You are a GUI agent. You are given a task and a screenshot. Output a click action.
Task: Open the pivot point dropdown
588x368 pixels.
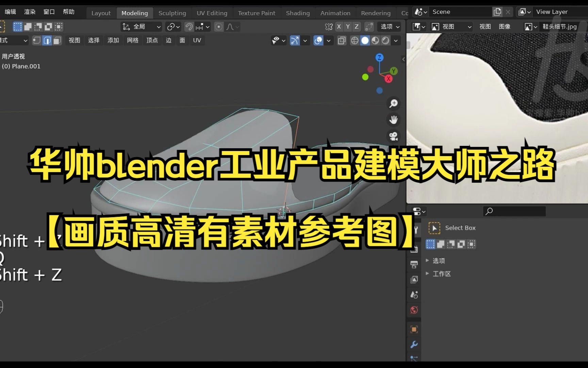tap(173, 27)
